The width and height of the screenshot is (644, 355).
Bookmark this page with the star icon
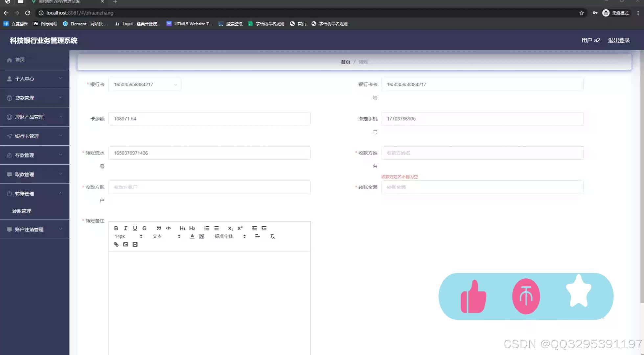coord(582,13)
